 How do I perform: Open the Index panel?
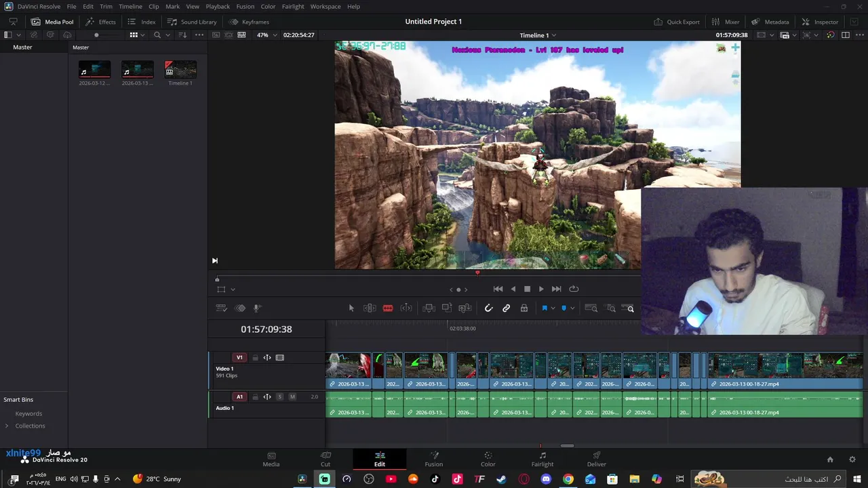(x=142, y=22)
